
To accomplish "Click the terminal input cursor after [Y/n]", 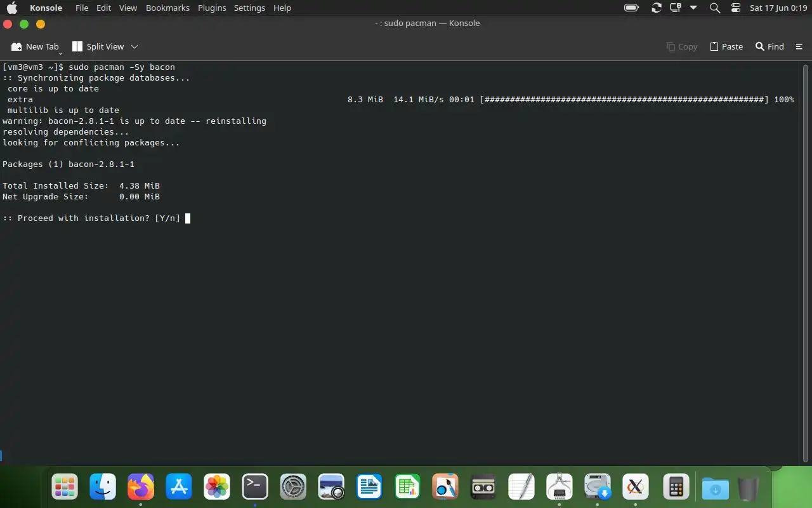I will click(x=188, y=218).
